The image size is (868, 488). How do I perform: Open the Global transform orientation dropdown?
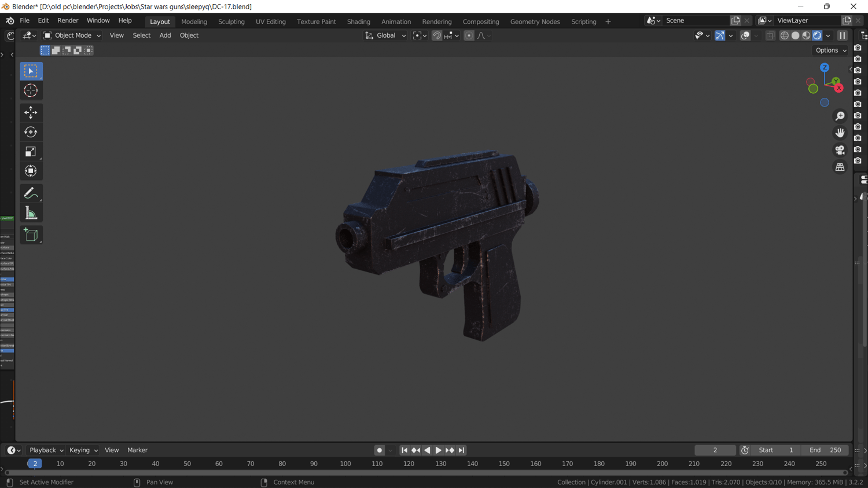385,35
